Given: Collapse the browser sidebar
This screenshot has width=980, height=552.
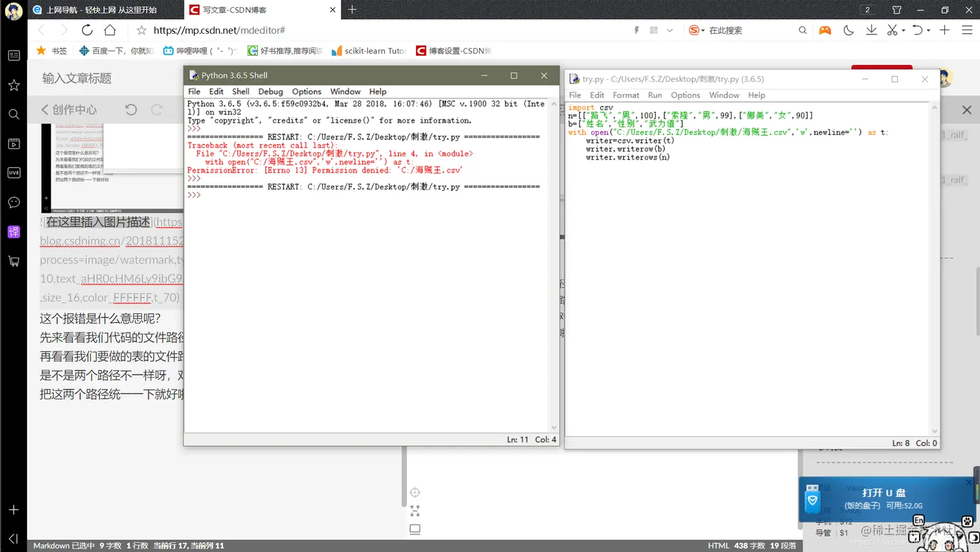Looking at the screenshot, I should point(14,538).
